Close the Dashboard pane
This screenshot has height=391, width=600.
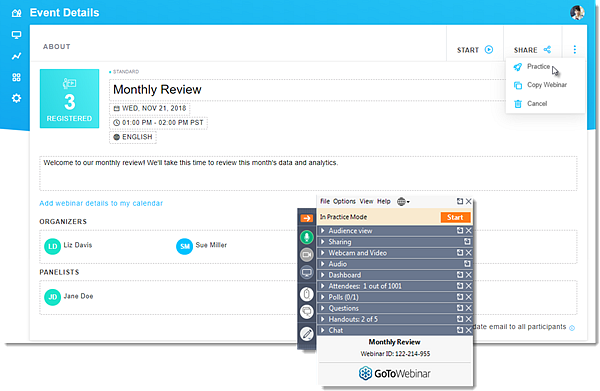tap(468, 275)
